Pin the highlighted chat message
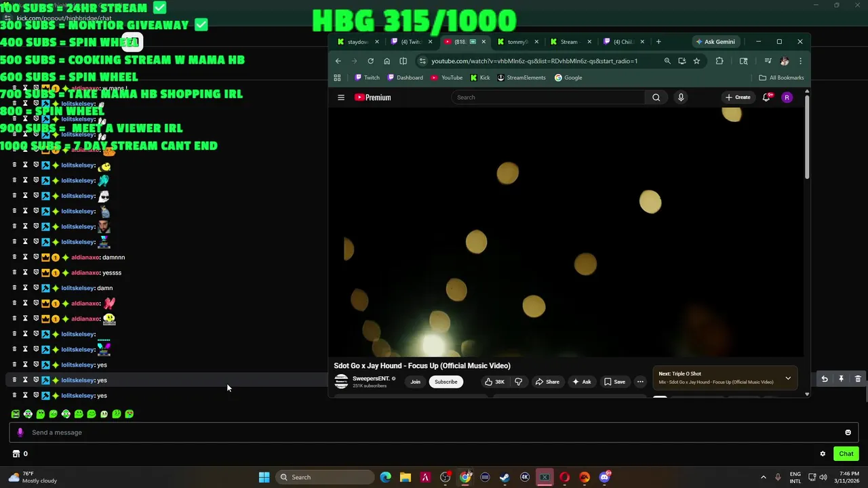The image size is (868, 488). point(841,380)
